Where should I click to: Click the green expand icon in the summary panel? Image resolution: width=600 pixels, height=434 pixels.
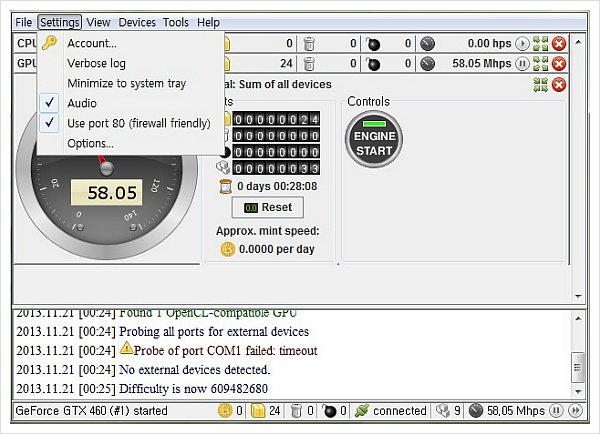pos(540,84)
